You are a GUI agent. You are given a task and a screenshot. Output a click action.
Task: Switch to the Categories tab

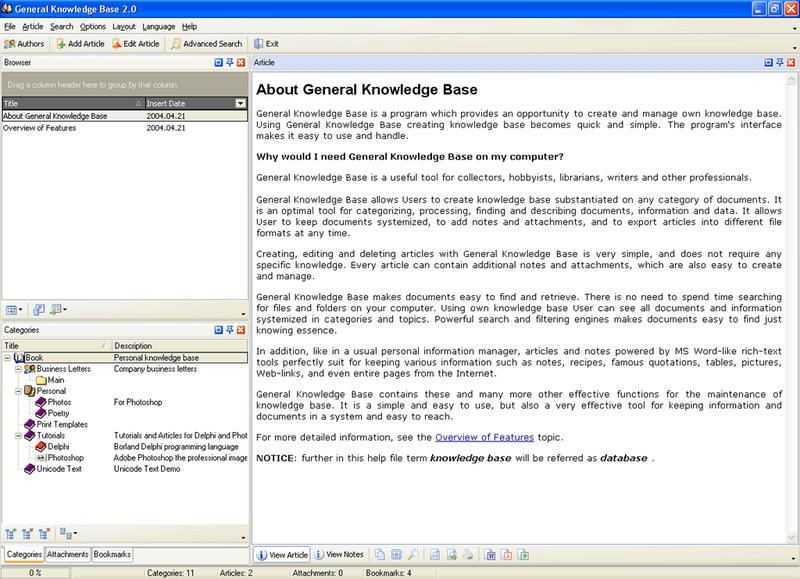(24, 555)
